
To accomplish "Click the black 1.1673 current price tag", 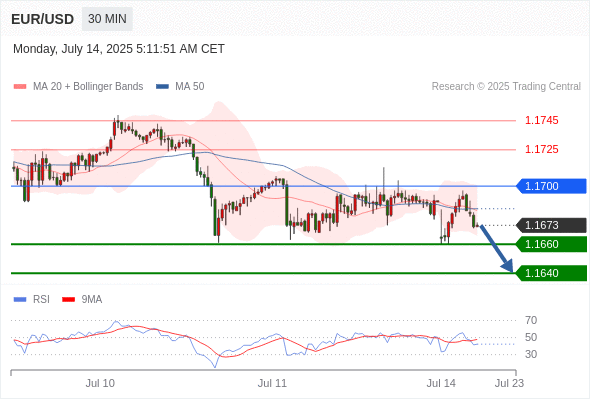I will pyautogui.click(x=551, y=225).
